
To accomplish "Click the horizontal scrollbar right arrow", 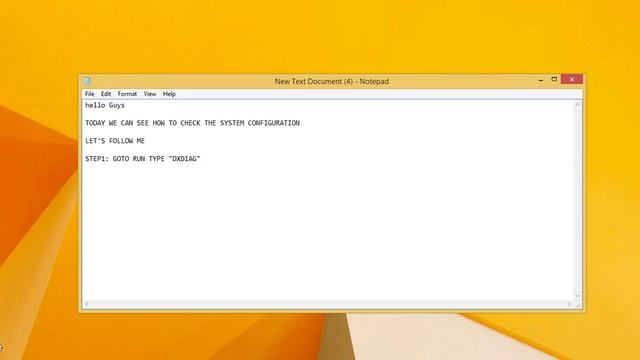I will pyautogui.click(x=569, y=304).
